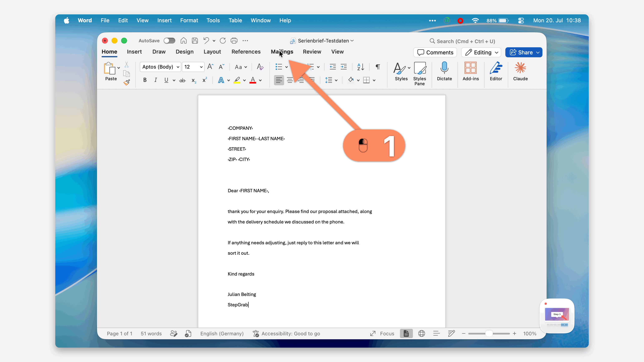Screen dimensions: 644x362
Task: Switch to Print Layout view
Action: pos(406,333)
